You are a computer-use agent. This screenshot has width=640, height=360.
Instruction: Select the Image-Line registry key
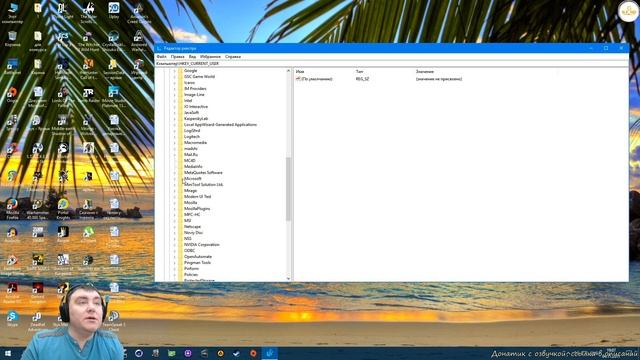tap(194, 94)
